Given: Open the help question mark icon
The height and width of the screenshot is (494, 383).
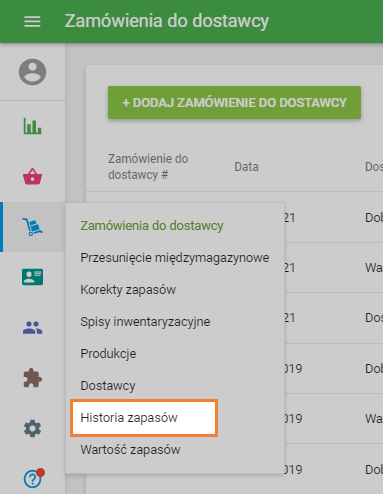Looking at the screenshot, I should (33, 478).
